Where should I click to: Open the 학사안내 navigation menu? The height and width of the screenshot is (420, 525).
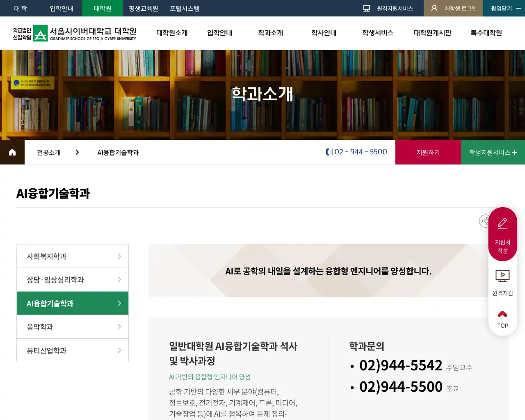tap(323, 34)
